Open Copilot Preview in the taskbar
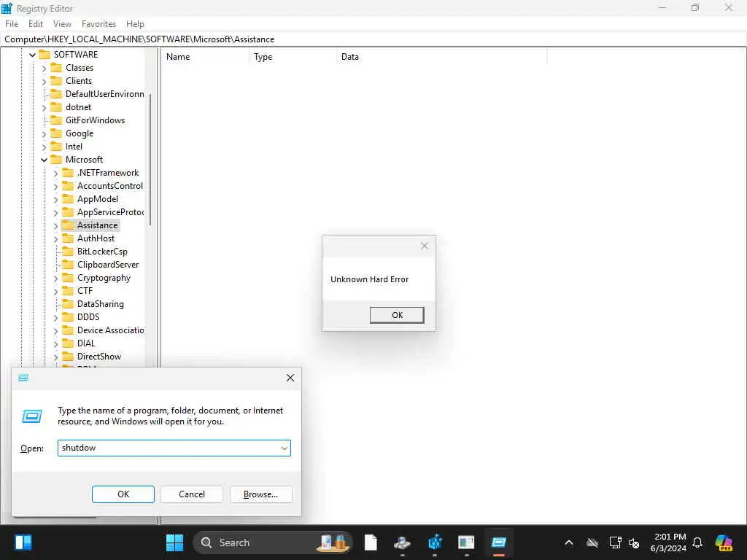The width and height of the screenshot is (747, 560). [724, 542]
